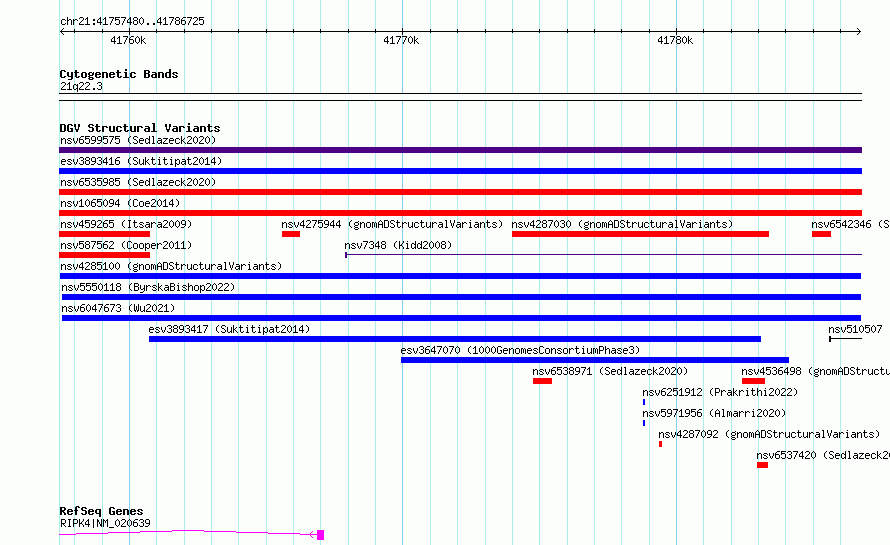Click the tiny red nsv4287092 marker

[x=660, y=444]
